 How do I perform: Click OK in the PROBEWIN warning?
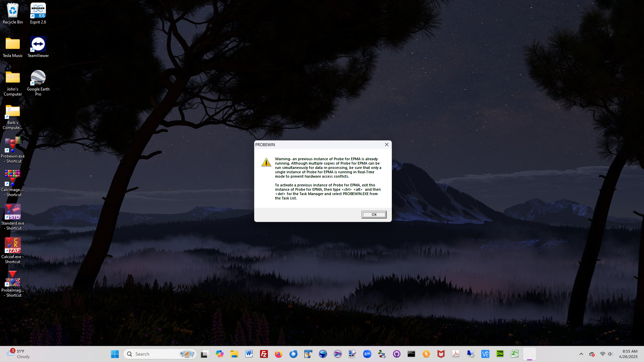click(374, 215)
